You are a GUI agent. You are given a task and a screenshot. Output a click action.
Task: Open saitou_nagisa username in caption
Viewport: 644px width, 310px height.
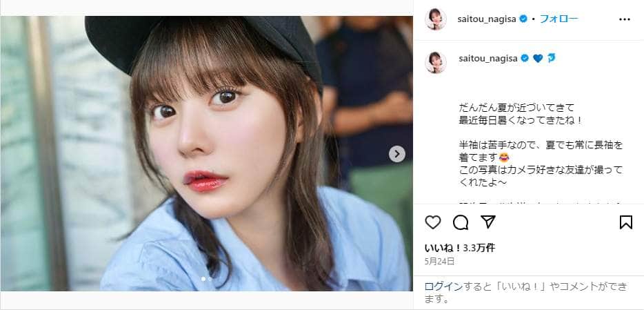(488, 59)
